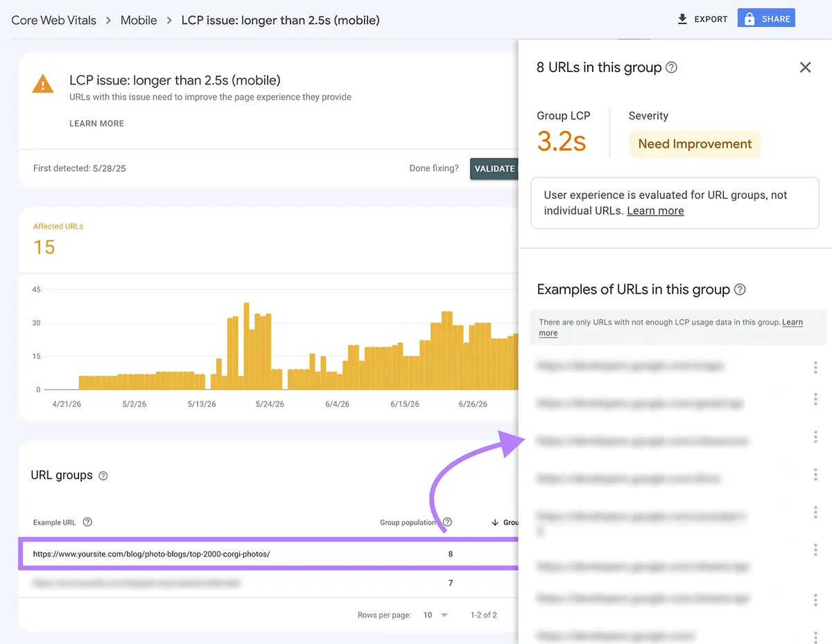Click the help icon next to Example URL

click(87, 522)
